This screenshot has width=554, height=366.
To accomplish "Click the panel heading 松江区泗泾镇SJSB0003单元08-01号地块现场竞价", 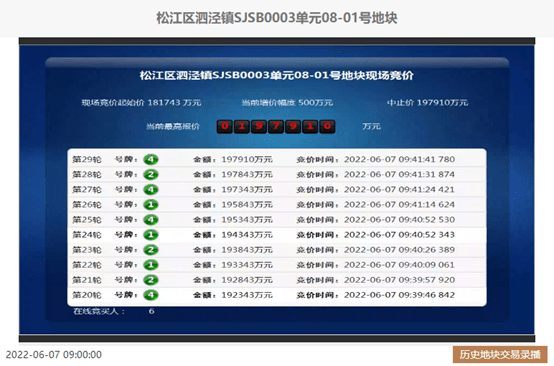I will (x=277, y=75).
